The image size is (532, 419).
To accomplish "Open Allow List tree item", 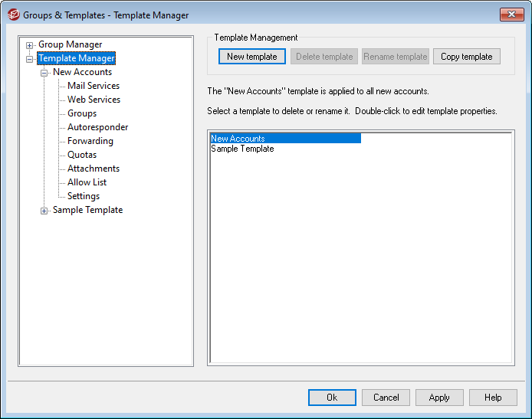I will (87, 182).
